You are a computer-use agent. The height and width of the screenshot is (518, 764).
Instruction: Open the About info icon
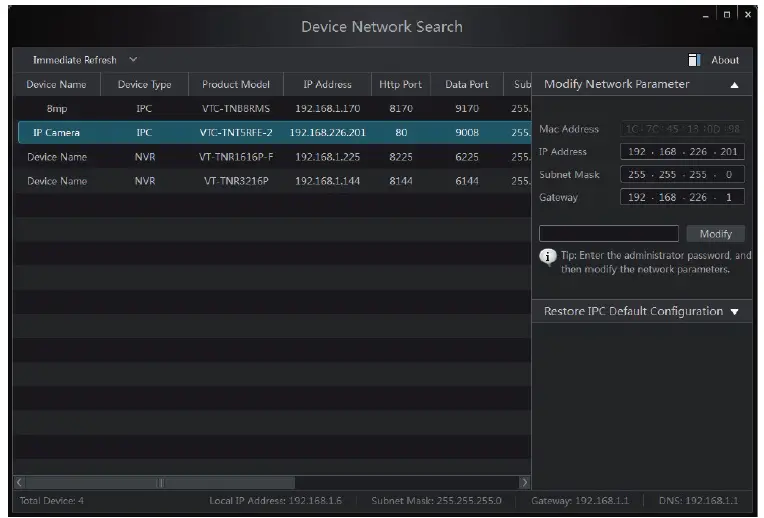[695, 60]
